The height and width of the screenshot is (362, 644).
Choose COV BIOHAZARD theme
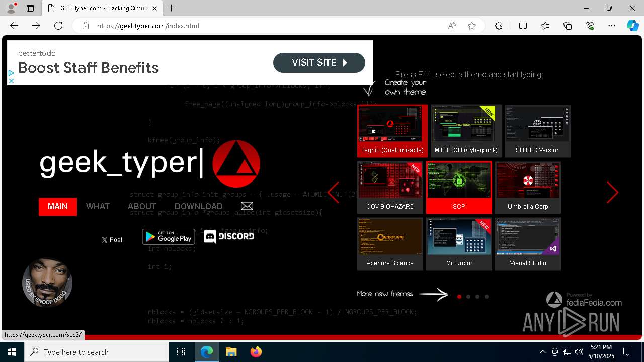click(x=390, y=188)
